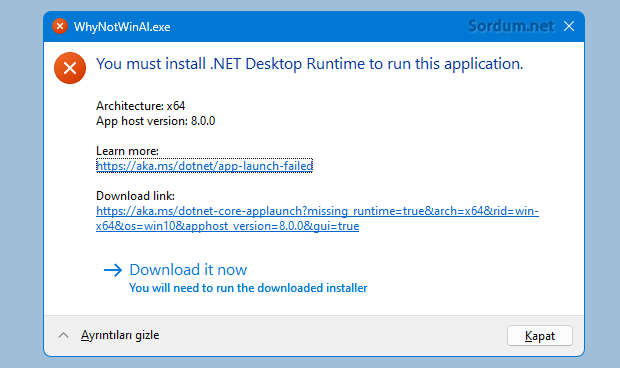This screenshot has height=368, width=620.
Task: Click the blue arrow beside Download it now
Action: pos(113,270)
